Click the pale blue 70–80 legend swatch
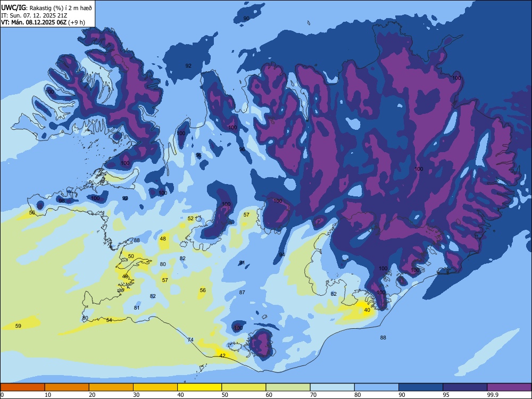The image size is (532, 399). pos(332,387)
